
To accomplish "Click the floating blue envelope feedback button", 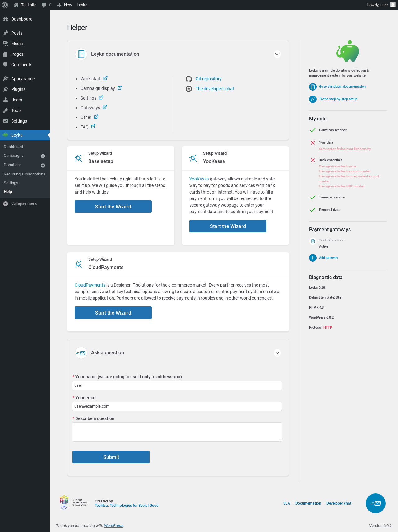I will 376,503.
